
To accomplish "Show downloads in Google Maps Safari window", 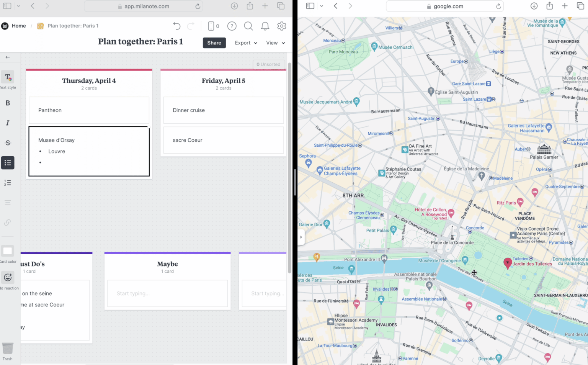I will pyautogui.click(x=534, y=6).
